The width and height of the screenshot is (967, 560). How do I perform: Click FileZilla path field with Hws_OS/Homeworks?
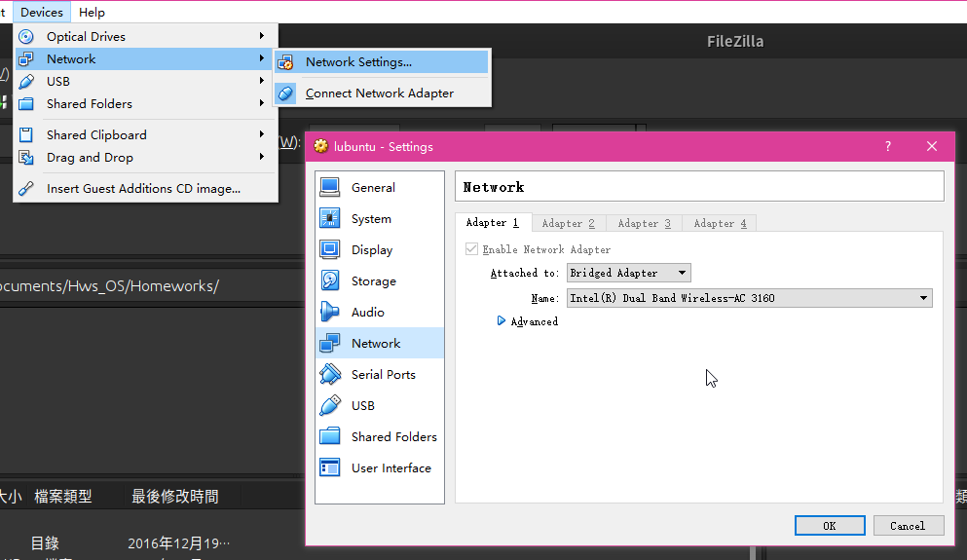151,286
